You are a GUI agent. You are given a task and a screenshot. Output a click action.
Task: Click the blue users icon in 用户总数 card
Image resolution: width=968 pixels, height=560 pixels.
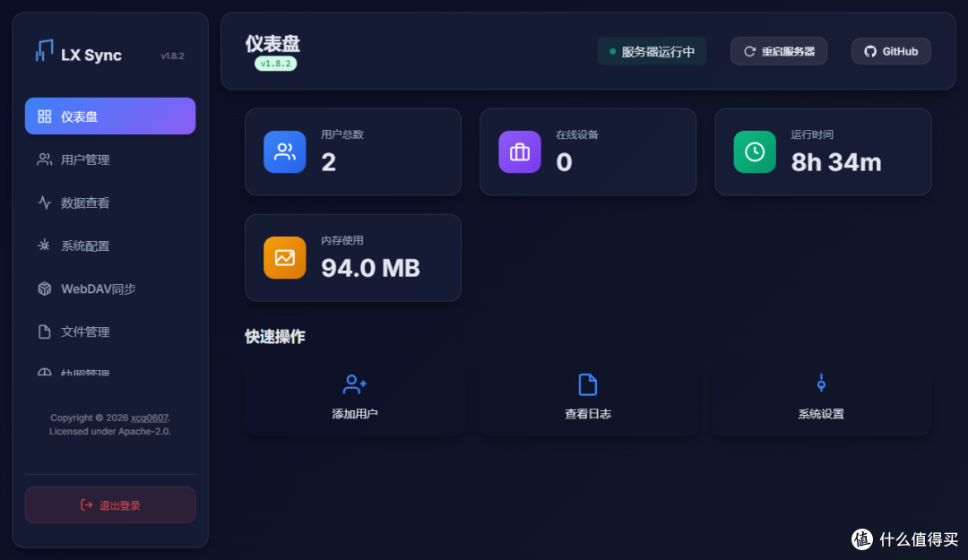[285, 152]
